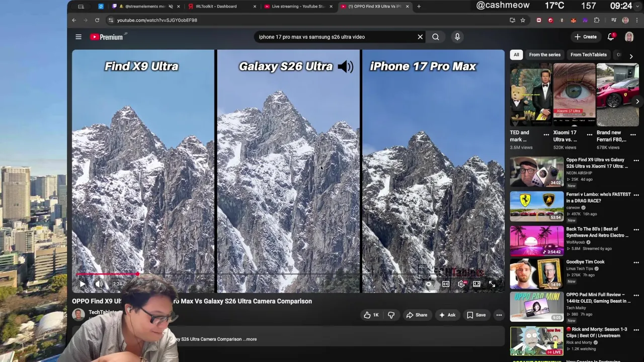Close the OPPO Find X9 Ultra tab

pos(407,7)
